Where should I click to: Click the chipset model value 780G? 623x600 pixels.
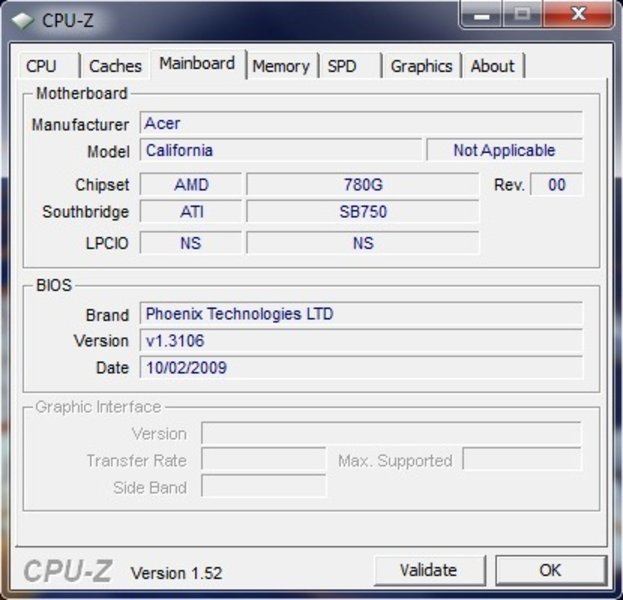tap(363, 185)
